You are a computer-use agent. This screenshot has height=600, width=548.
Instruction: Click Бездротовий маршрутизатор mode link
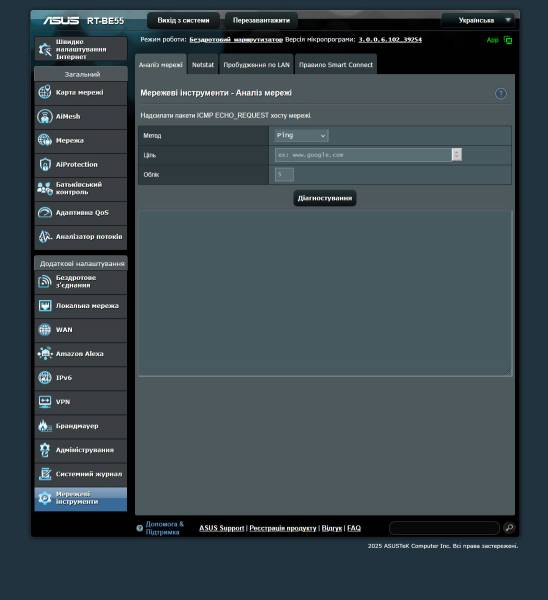[236, 39]
